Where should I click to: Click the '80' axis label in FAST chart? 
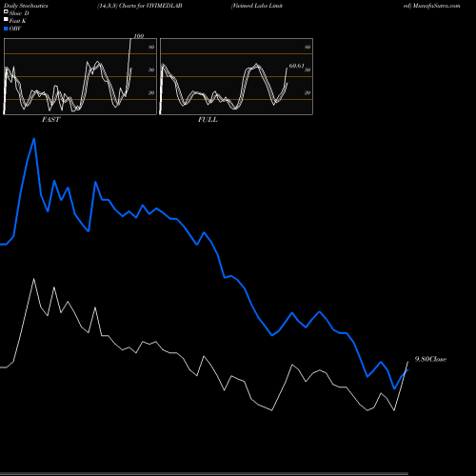click(151, 47)
